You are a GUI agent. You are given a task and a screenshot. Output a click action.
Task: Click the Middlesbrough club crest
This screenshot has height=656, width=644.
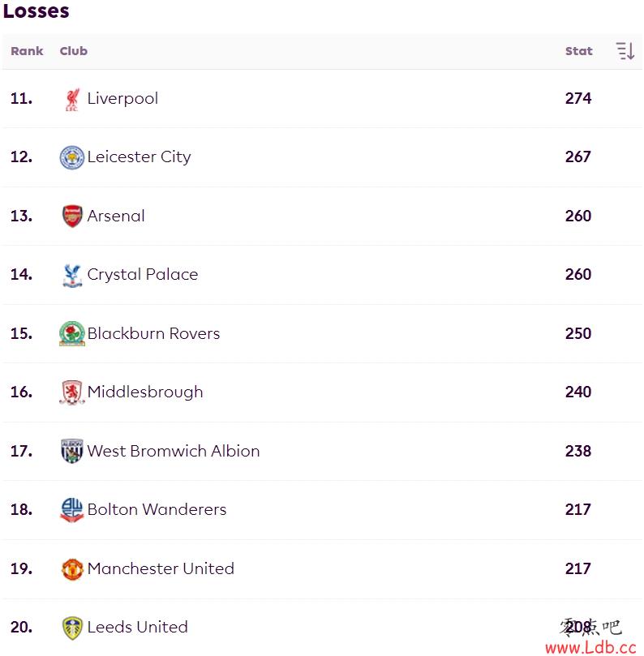(x=72, y=392)
